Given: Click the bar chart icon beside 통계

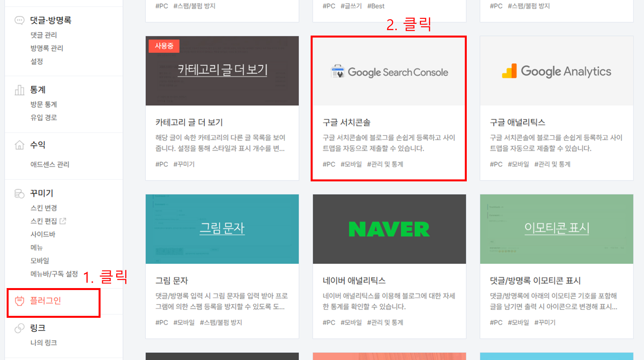Looking at the screenshot, I should (19, 90).
